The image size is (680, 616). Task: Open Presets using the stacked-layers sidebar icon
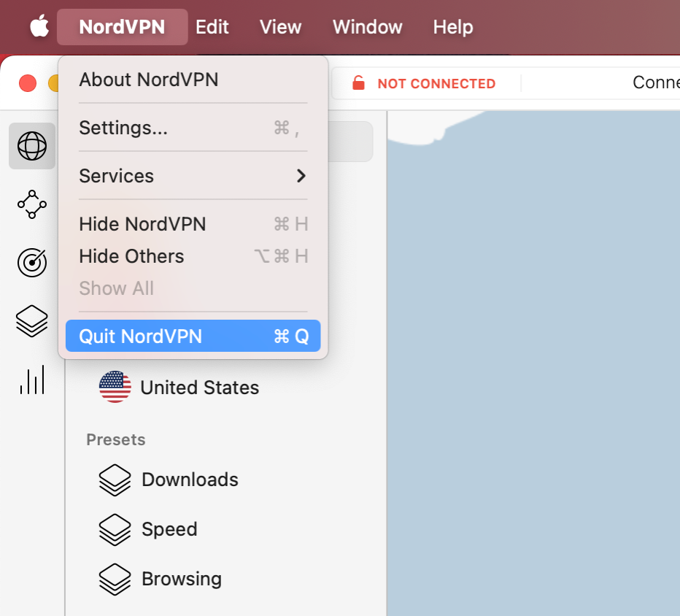(x=31, y=321)
